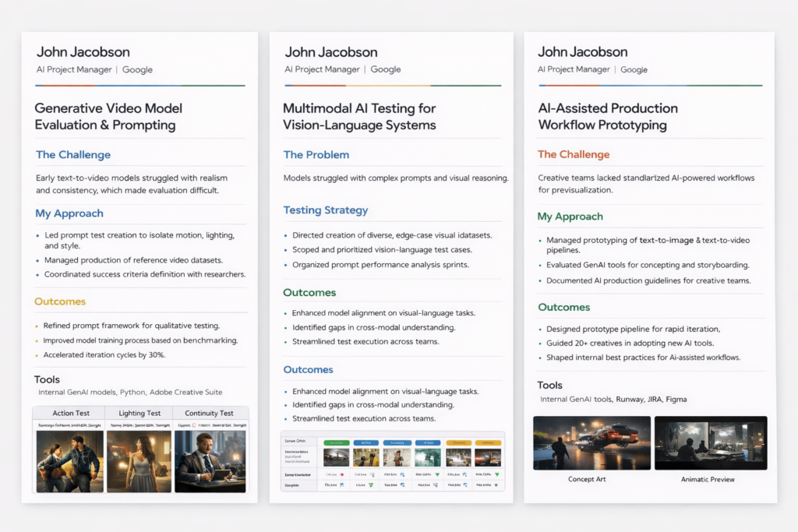Click the woman in dress Lighting Test image

139,461
